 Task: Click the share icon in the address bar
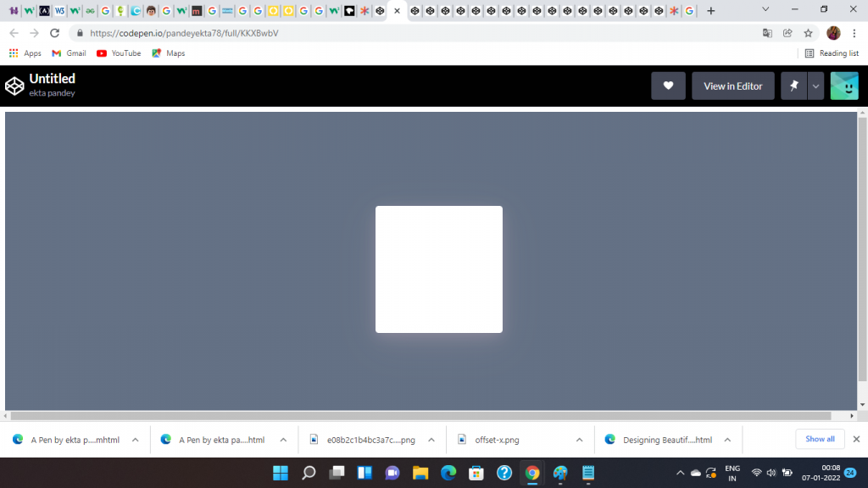point(787,33)
